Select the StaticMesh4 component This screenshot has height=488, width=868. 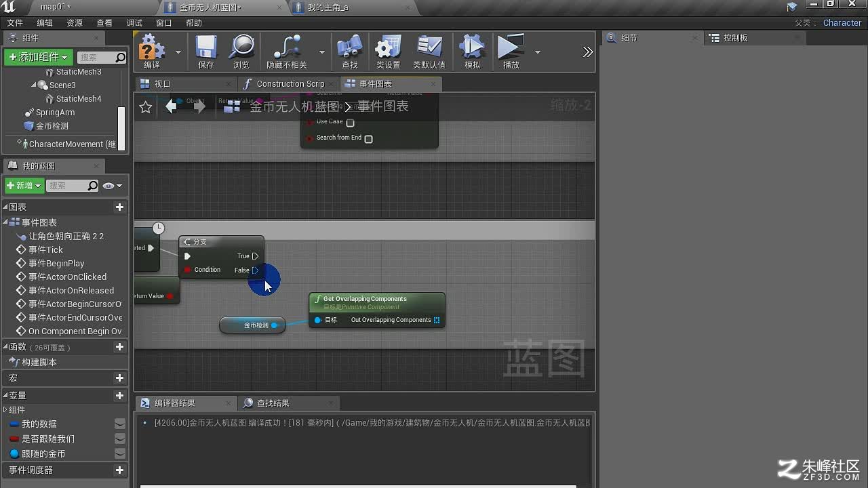click(x=79, y=99)
